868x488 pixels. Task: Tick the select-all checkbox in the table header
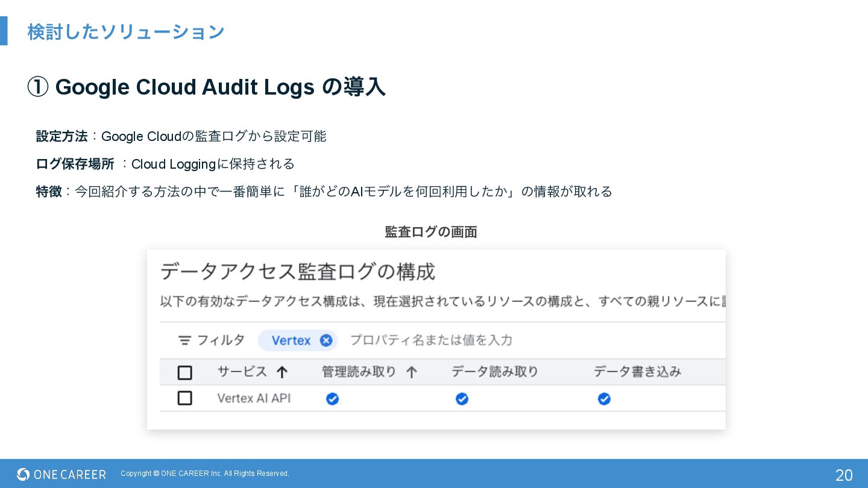[x=185, y=372]
